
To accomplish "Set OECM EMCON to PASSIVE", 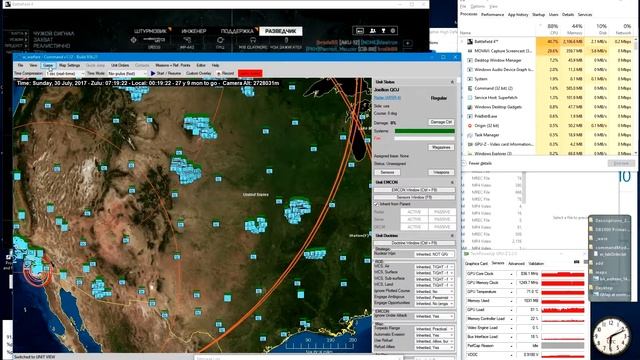I will coord(442,227).
